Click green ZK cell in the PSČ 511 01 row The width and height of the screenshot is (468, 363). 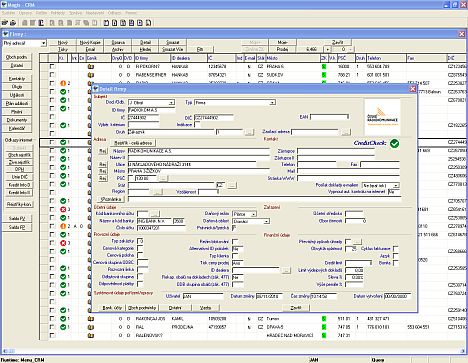point(324,319)
